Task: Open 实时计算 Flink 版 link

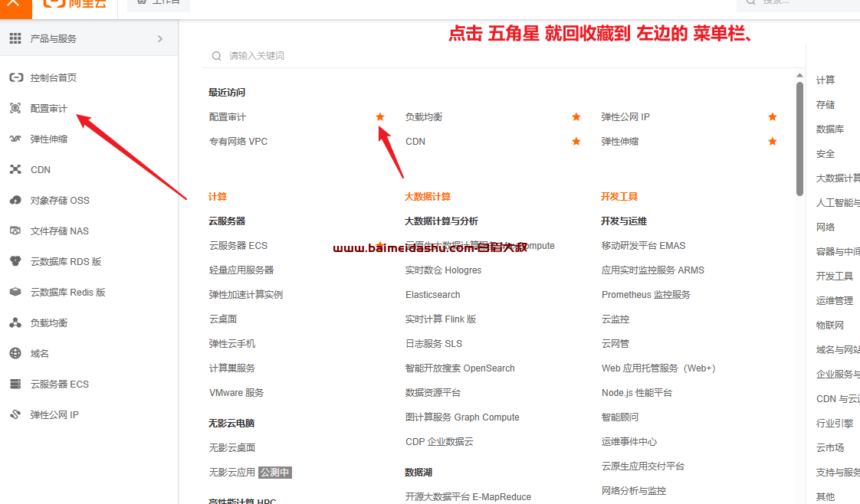Action: click(x=441, y=319)
